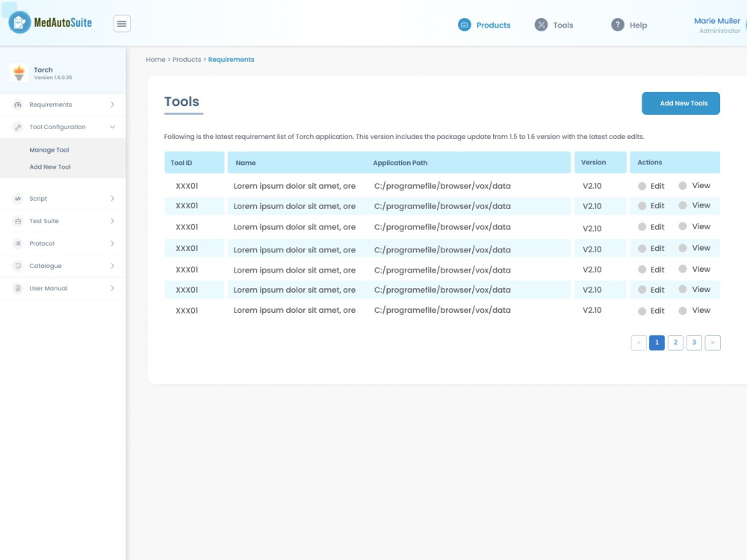
Task: Select the Edit radio in fifth table row
Action: point(642,270)
